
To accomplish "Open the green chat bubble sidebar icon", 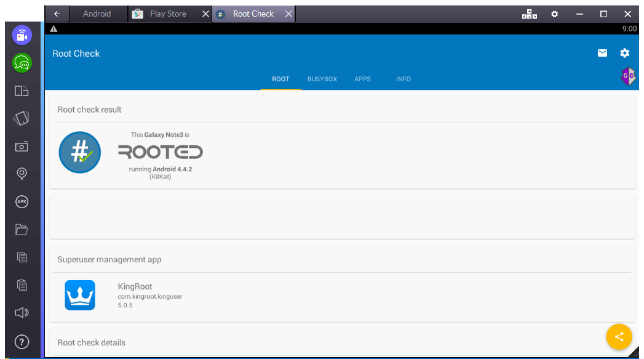I will 22,63.
